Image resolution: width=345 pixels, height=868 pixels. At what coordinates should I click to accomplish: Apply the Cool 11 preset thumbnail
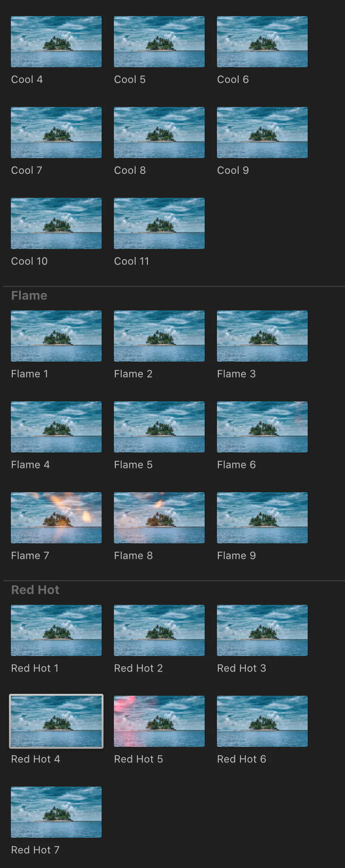click(159, 223)
